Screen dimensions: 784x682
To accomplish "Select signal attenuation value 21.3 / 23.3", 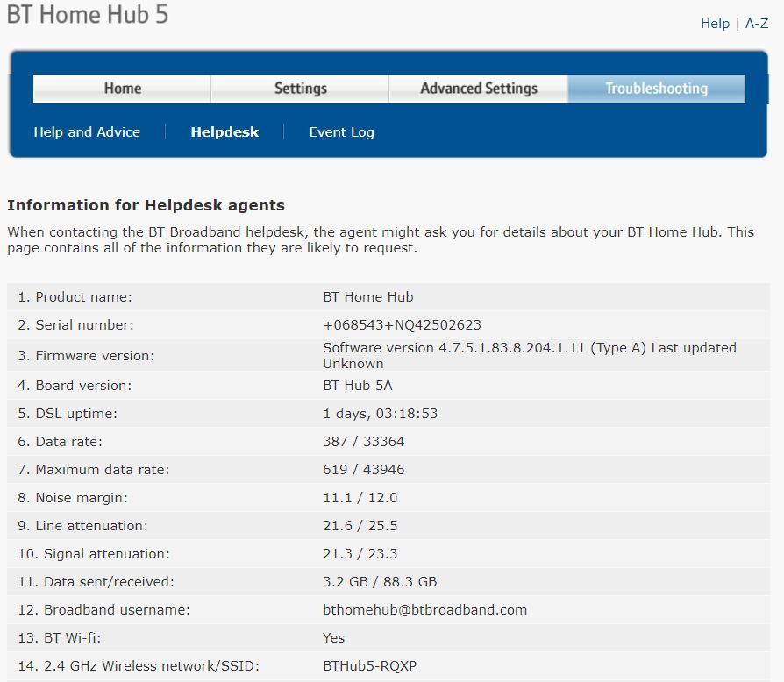I will pyautogui.click(x=360, y=553).
